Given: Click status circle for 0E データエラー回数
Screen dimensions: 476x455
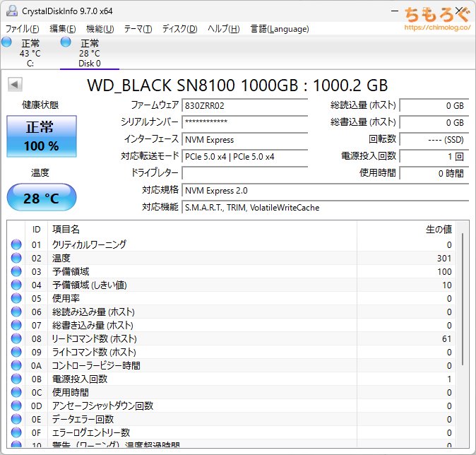Looking at the screenshot, I should coord(16,419).
